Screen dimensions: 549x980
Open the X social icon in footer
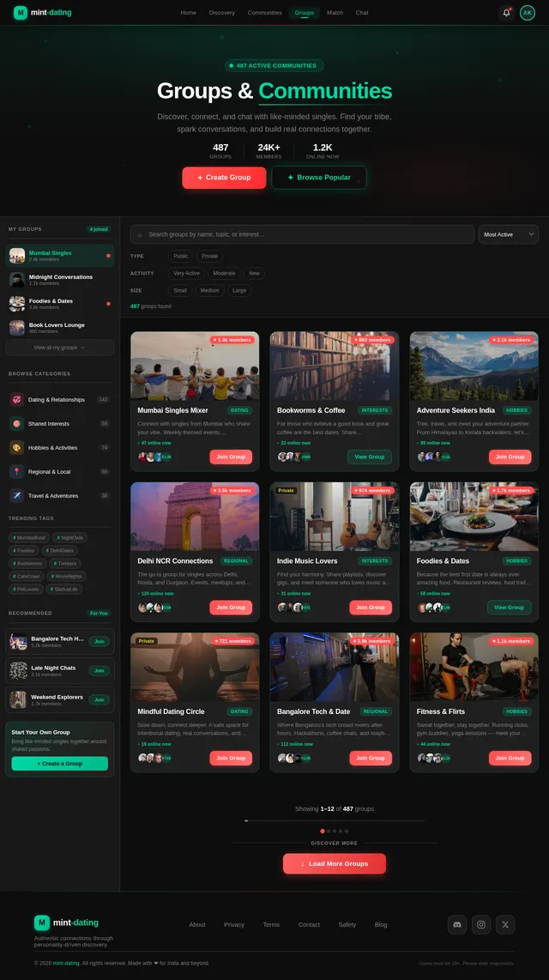[505, 924]
